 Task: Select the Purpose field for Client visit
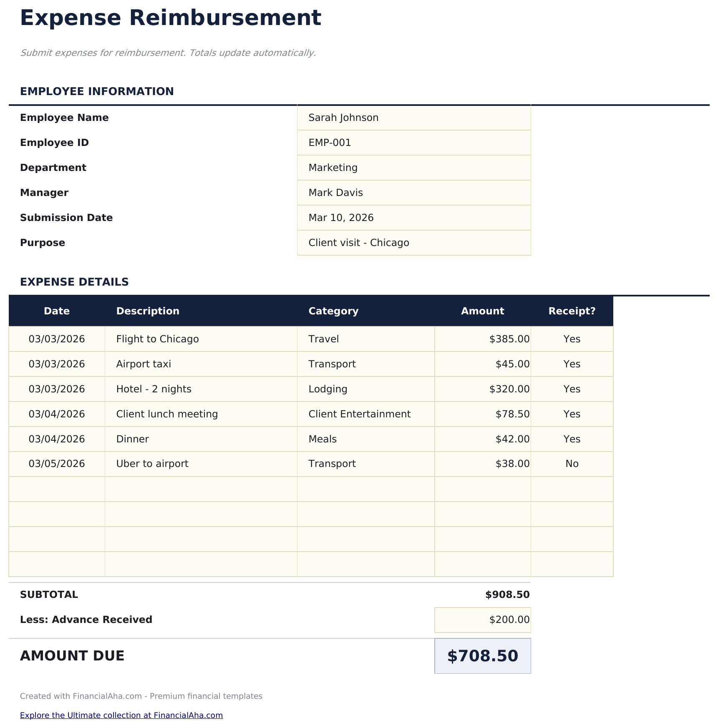tap(413, 243)
